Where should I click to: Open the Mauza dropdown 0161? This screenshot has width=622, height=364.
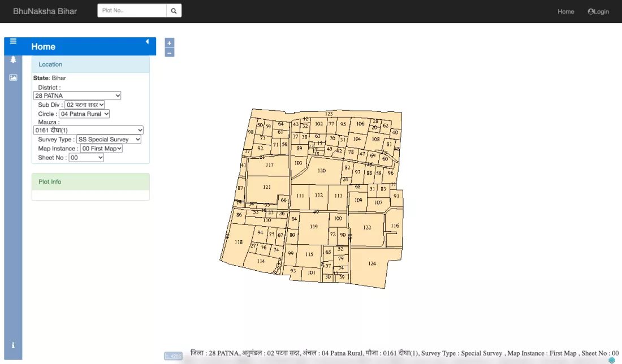tap(88, 130)
